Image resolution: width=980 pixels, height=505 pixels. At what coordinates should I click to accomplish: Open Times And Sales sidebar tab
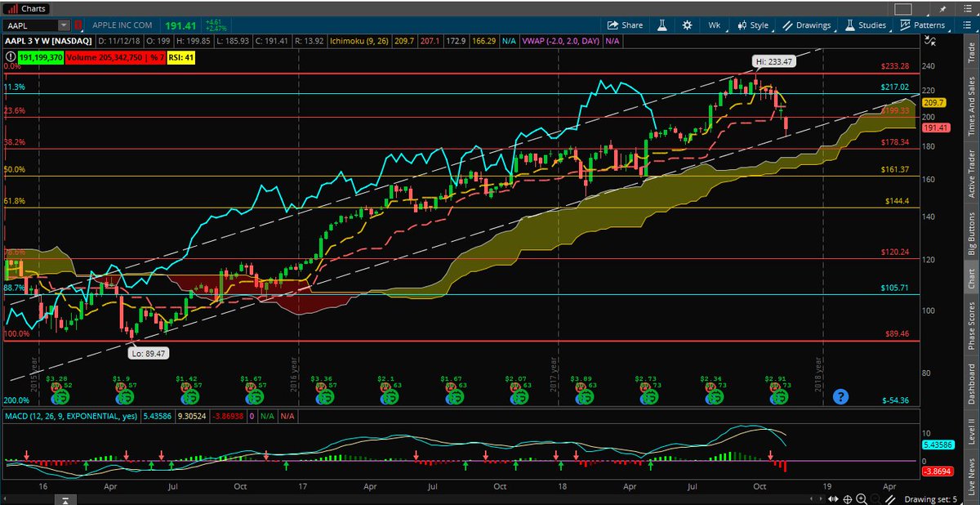[972, 106]
